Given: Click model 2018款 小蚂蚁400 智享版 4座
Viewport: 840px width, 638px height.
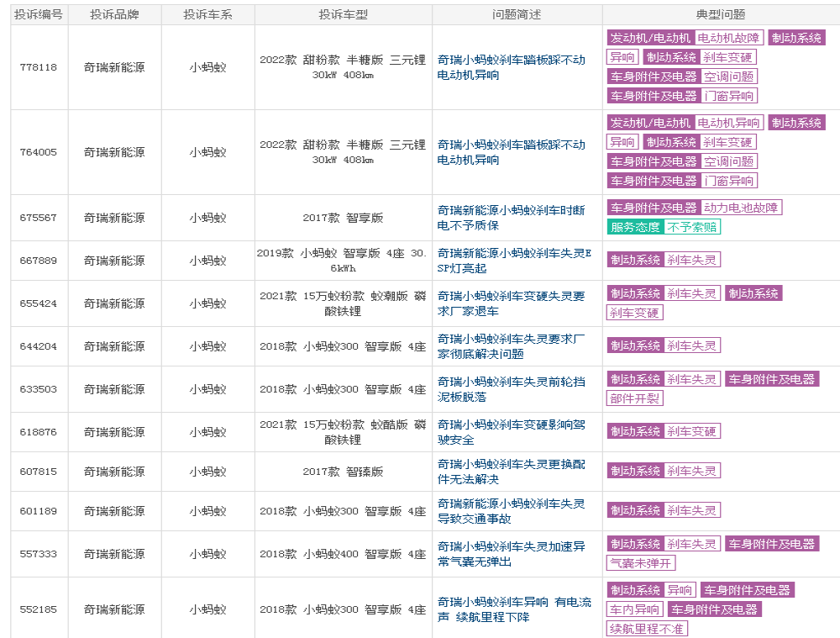Looking at the screenshot, I should (344, 555).
